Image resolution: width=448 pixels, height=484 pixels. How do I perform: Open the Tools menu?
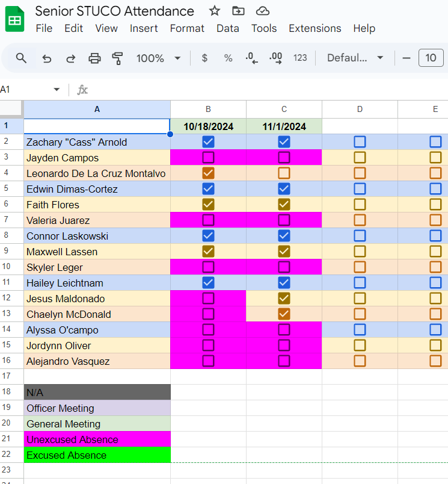tap(264, 28)
